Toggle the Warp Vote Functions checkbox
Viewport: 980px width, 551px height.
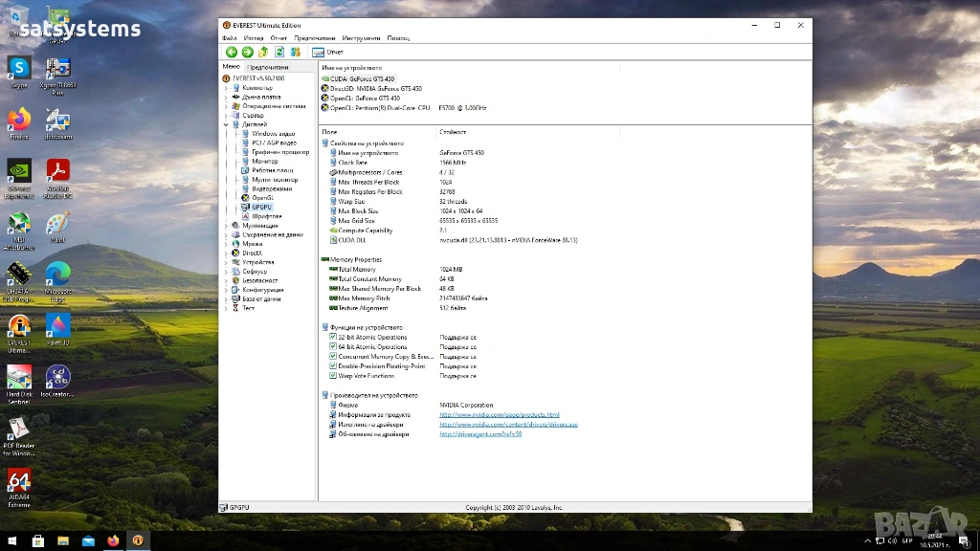tap(332, 375)
